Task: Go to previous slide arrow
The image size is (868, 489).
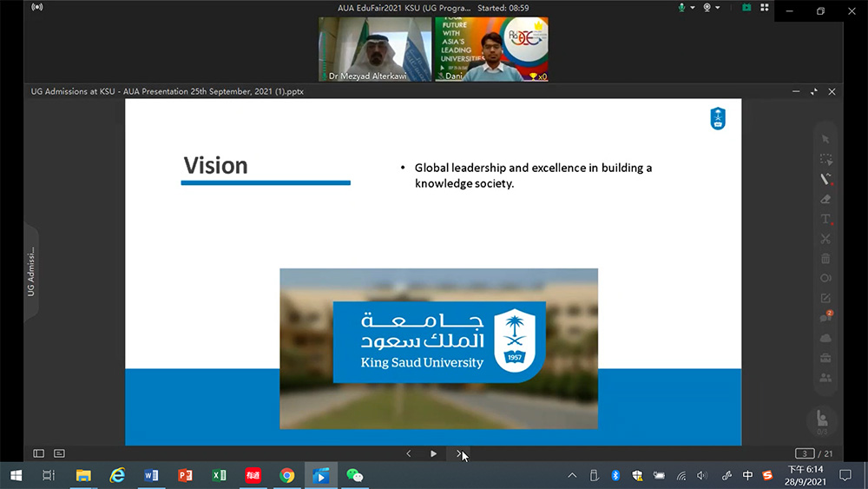Action: pos(409,453)
